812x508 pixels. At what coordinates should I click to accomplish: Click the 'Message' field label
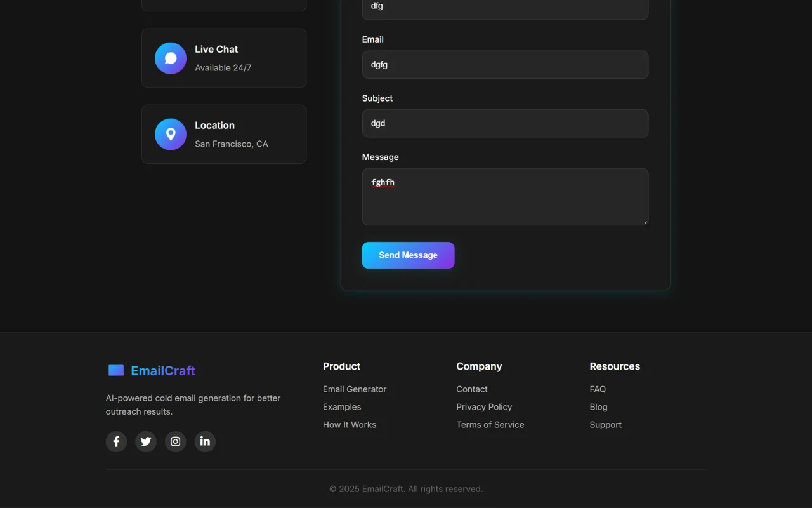click(381, 157)
